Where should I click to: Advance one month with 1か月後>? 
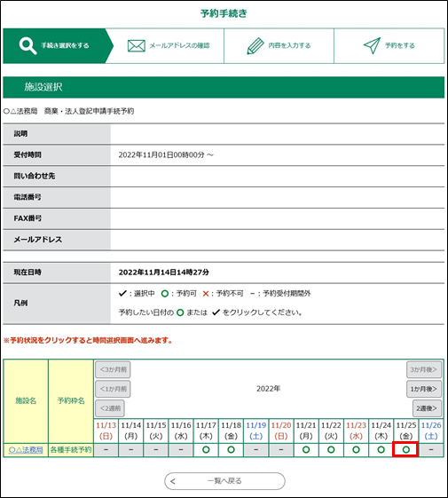click(x=424, y=389)
